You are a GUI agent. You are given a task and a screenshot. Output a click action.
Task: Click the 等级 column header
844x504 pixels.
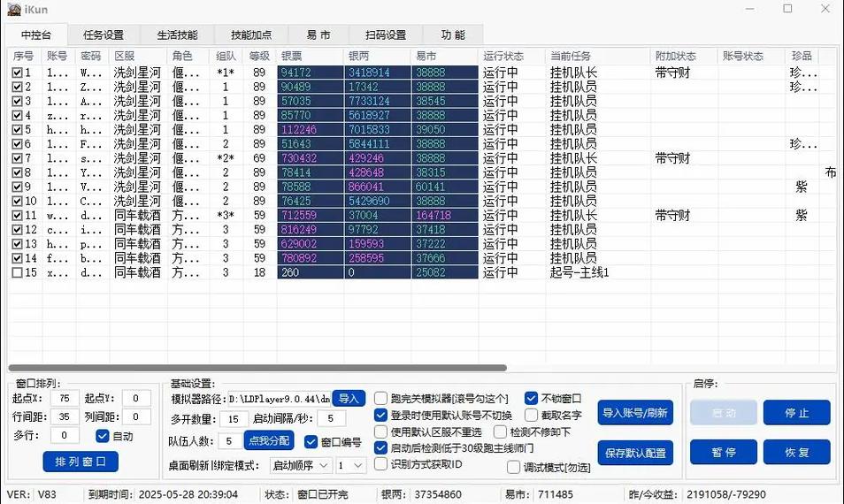[259, 56]
